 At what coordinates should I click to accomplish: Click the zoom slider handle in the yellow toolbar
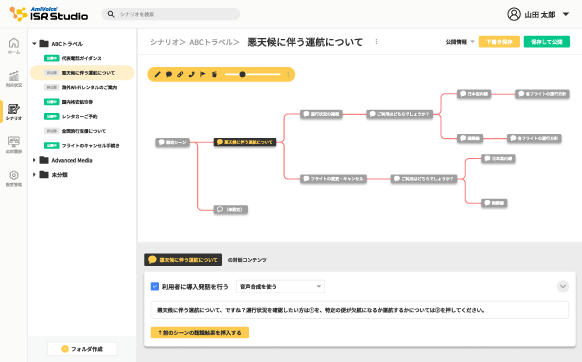click(242, 74)
